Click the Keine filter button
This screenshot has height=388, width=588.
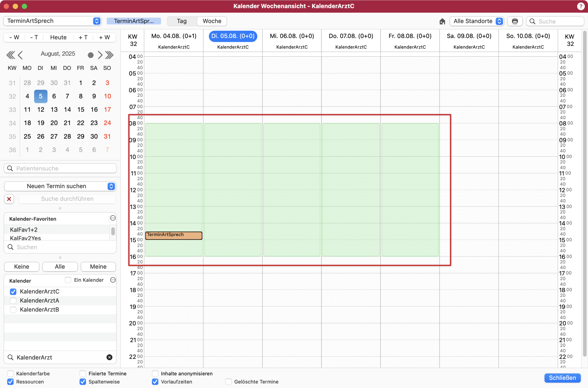point(22,267)
